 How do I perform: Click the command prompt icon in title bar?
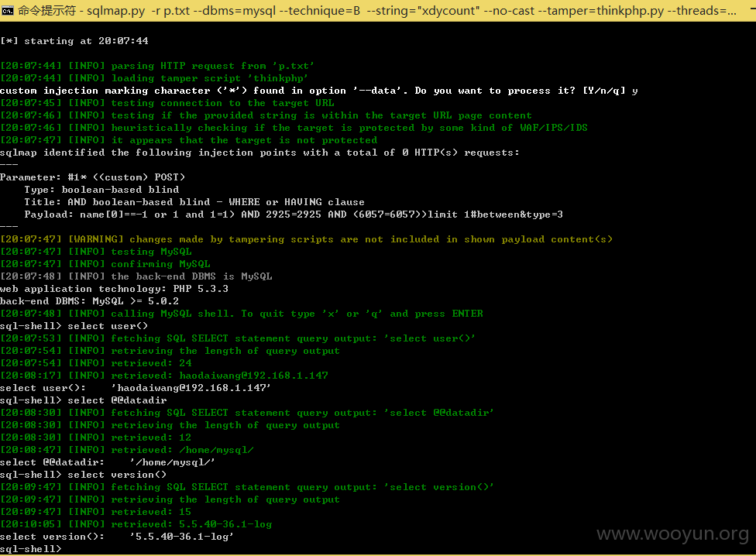point(7,11)
